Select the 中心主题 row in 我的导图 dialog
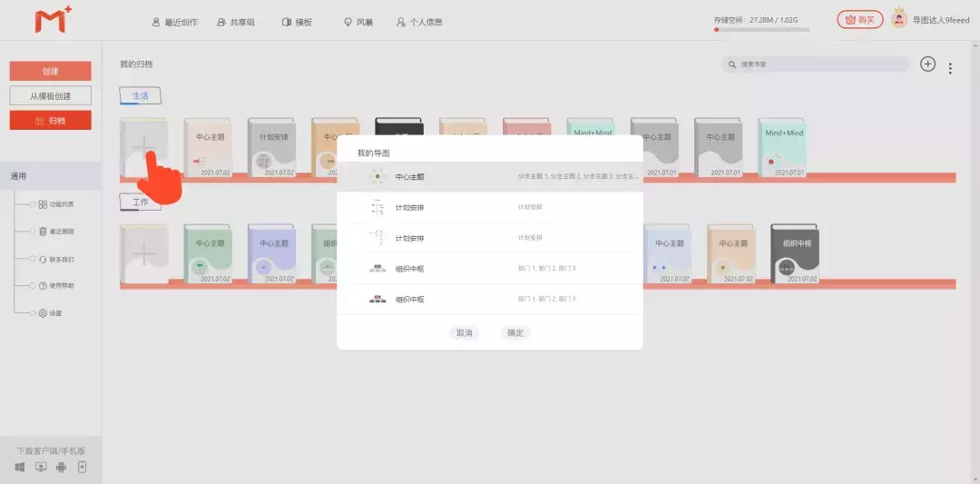The width and height of the screenshot is (980, 484). click(x=489, y=177)
